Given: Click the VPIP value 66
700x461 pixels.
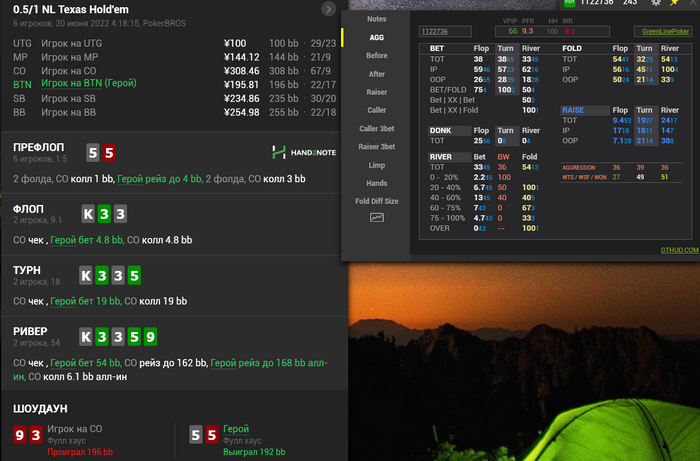Looking at the screenshot, I should [x=512, y=31].
